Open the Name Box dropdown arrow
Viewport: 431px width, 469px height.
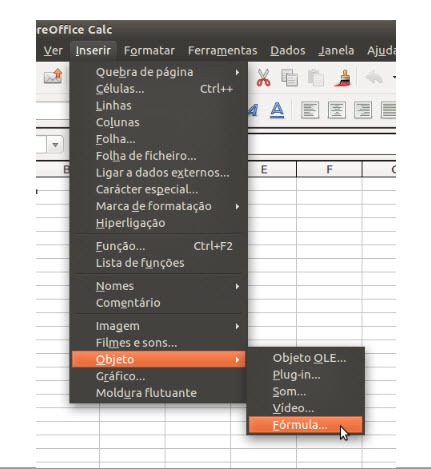(55, 145)
